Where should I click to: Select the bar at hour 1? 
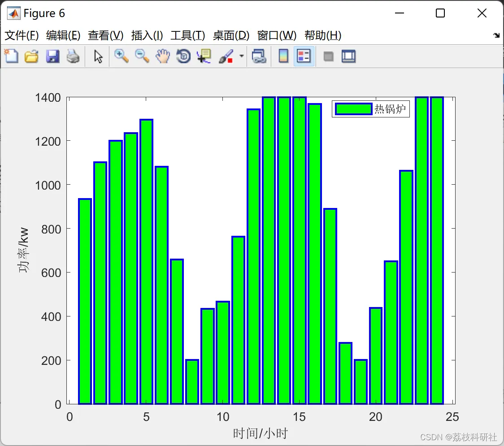point(85,301)
